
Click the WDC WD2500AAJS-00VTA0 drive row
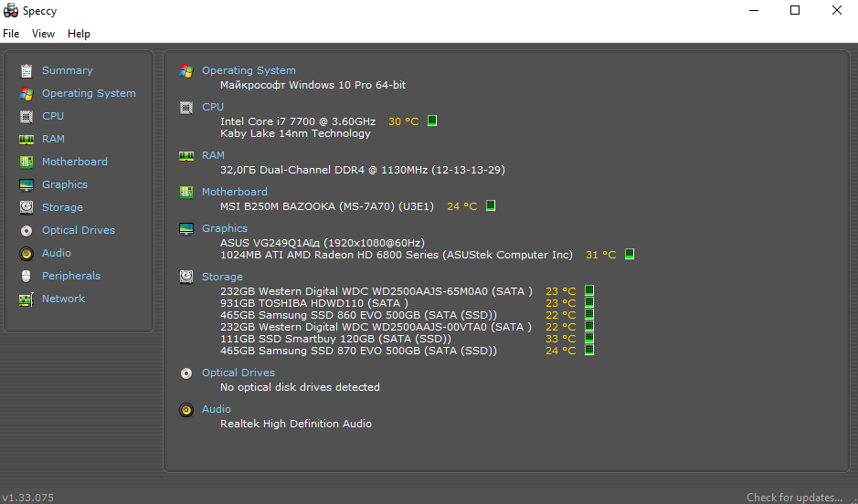coord(376,327)
